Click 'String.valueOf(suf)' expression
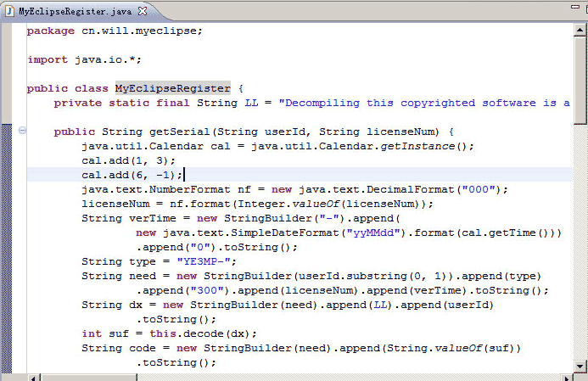Image resolution: width=588 pixels, height=381 pixels. [x=450, y=349]
